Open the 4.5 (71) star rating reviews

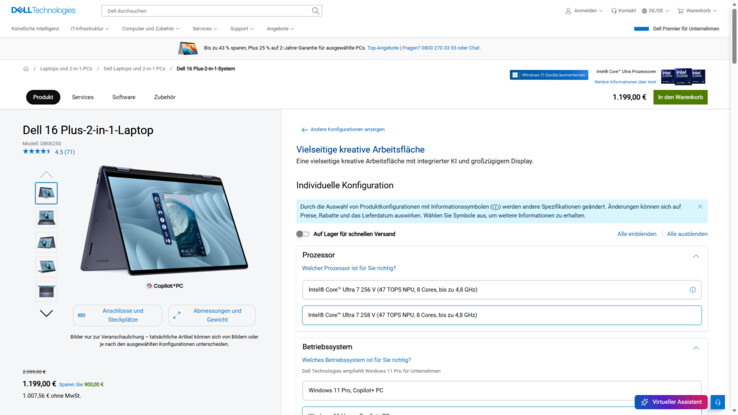tap(49, 152)
